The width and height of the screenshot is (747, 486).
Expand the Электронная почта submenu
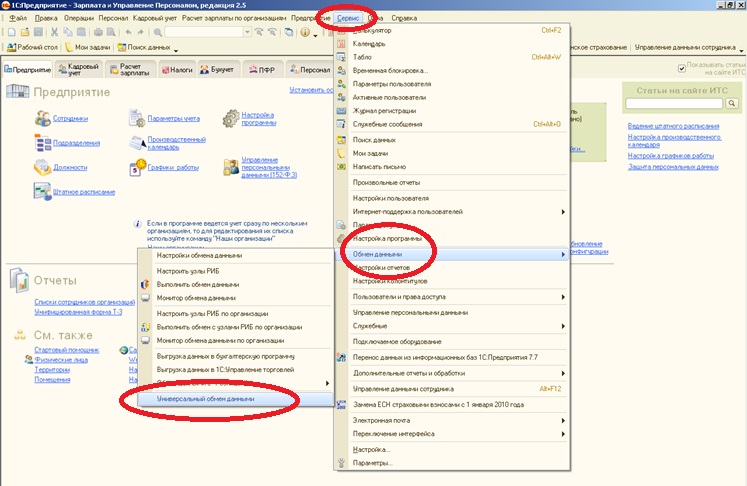(x=563, y=420)
